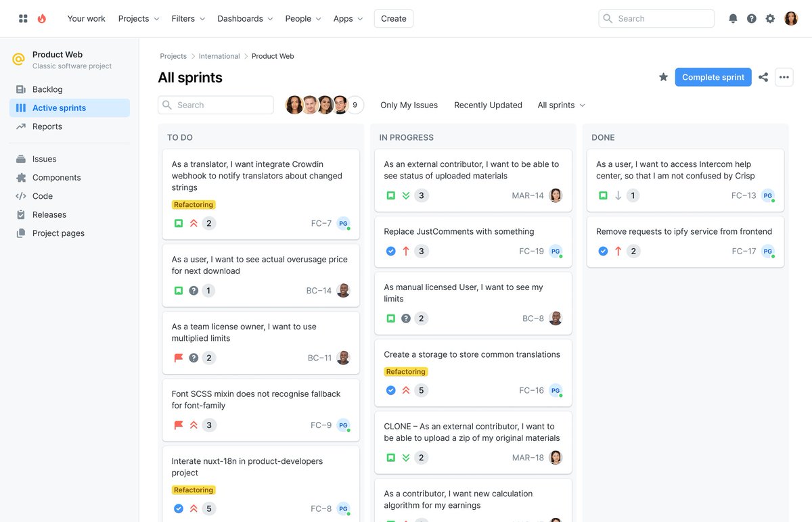The width and height of the screenshot is (812, 522).
Task: Open the app switcher grid icon
Action: click(23, 19)
